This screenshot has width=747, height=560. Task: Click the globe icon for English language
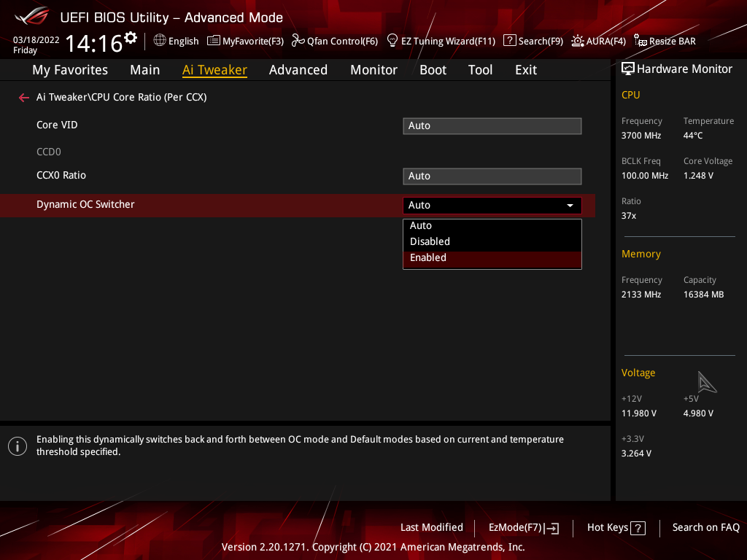(x=160, y=41)
